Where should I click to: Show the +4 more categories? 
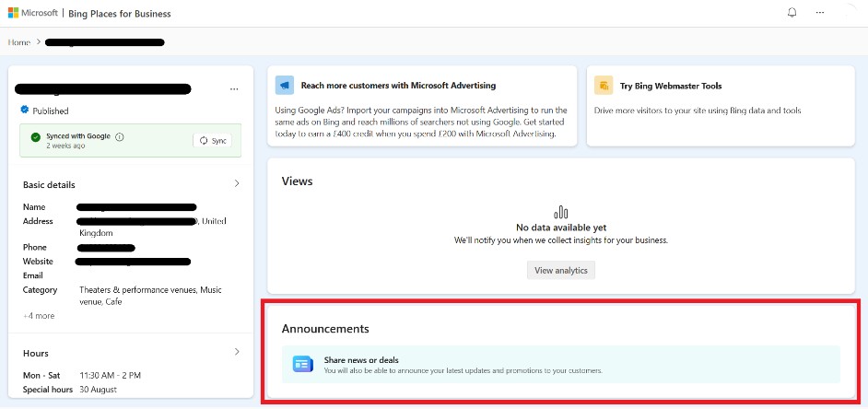(x=39, y=316)
